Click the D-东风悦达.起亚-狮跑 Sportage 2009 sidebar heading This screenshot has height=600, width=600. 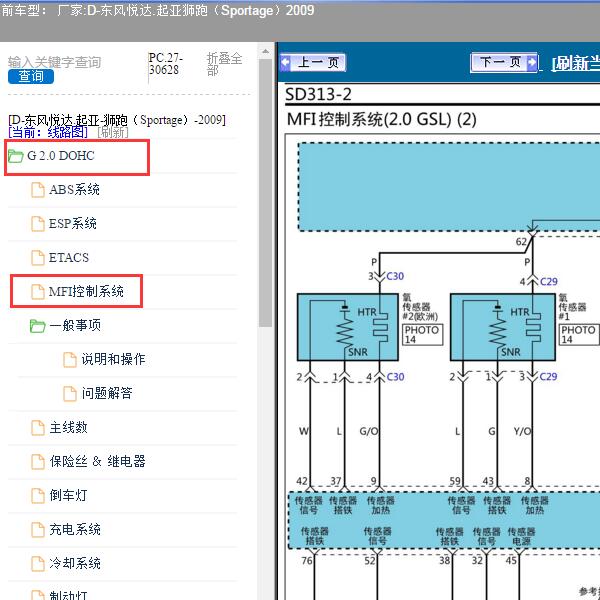coord(117,120)
